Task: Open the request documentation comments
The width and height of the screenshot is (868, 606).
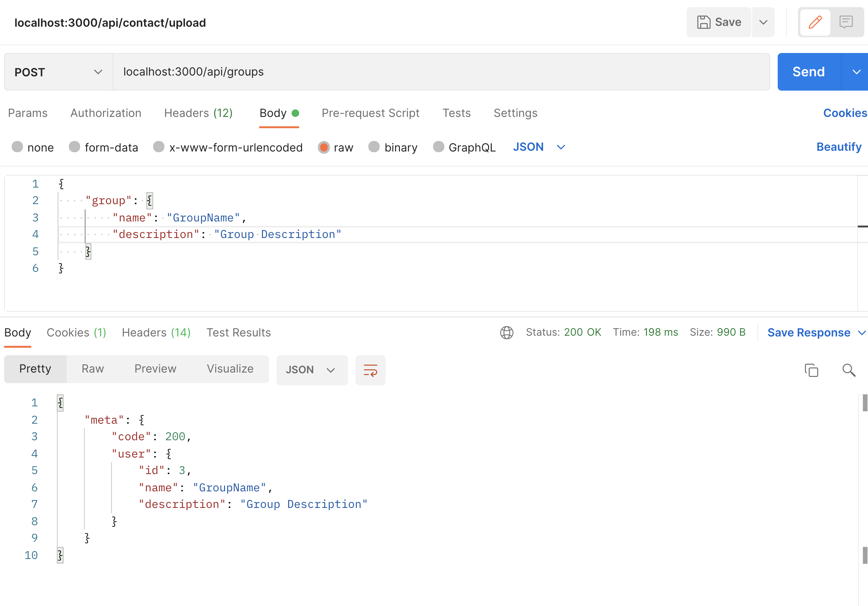Action: [x=846, y=22]
